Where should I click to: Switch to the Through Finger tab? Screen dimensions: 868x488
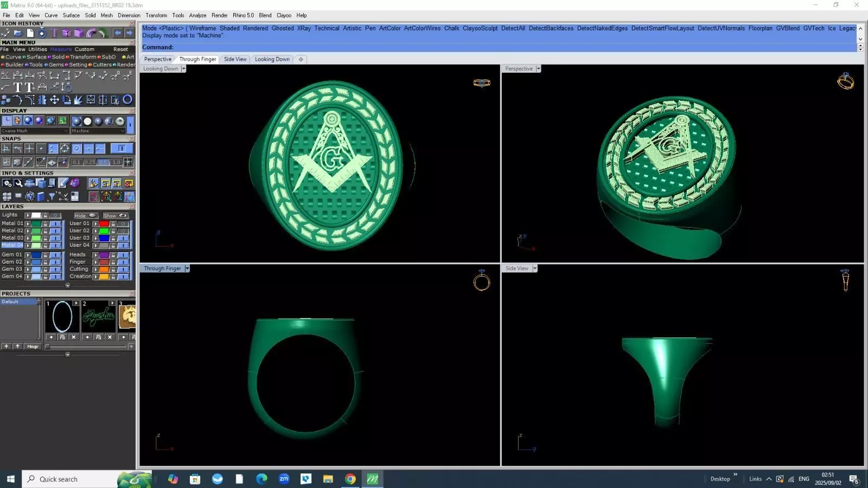click(x=197, y=59)
